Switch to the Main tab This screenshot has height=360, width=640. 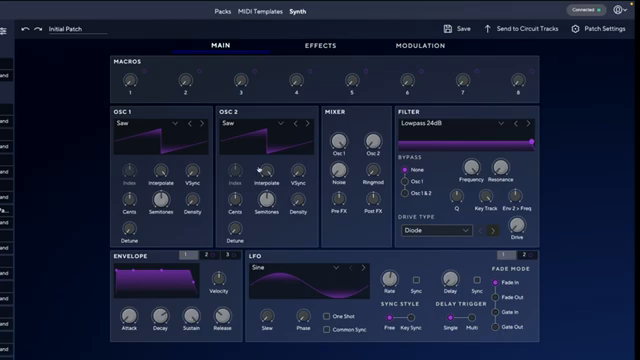[221, 45]
